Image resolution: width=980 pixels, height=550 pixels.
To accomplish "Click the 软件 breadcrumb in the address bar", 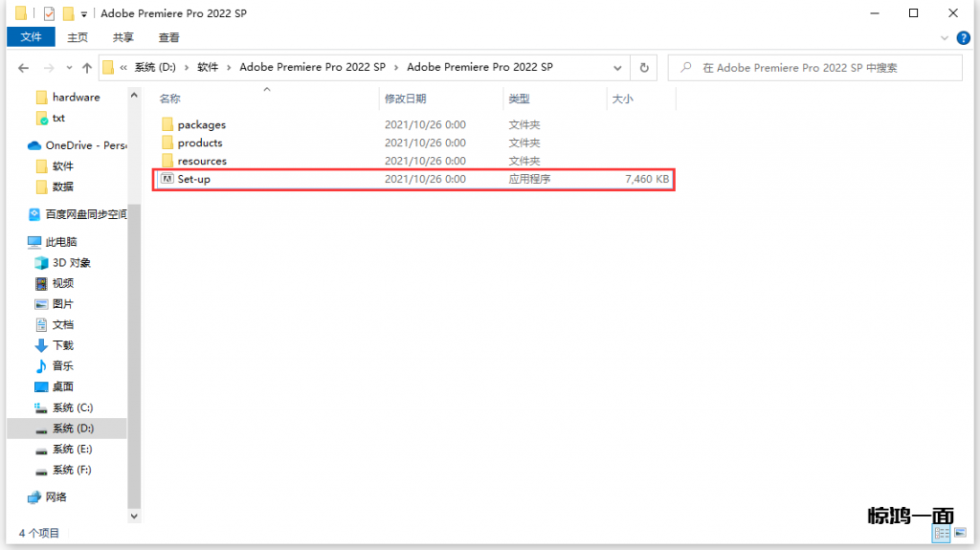I will [208, 68].
